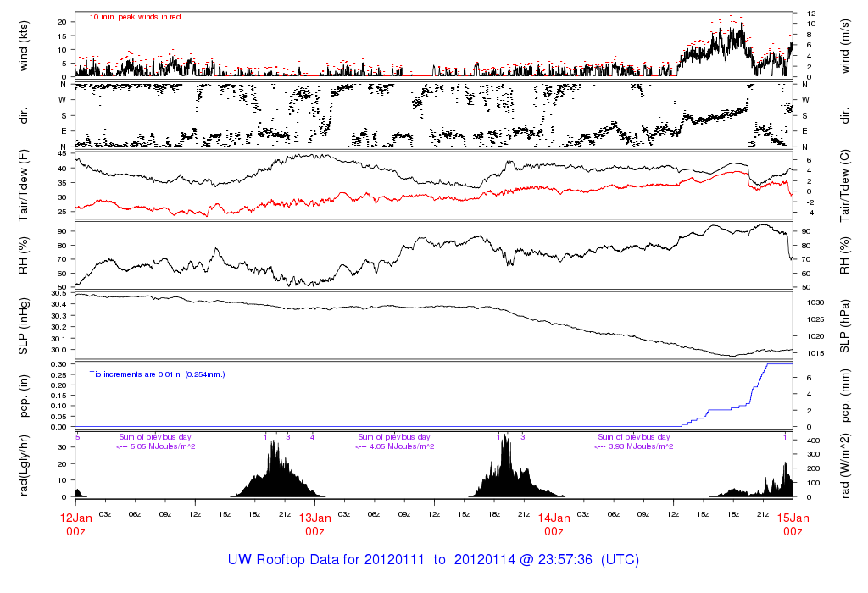868x593 pixels.
Task: Click the 'rad (W/m^2)' axis label
Action: click(x=844, y=465)
